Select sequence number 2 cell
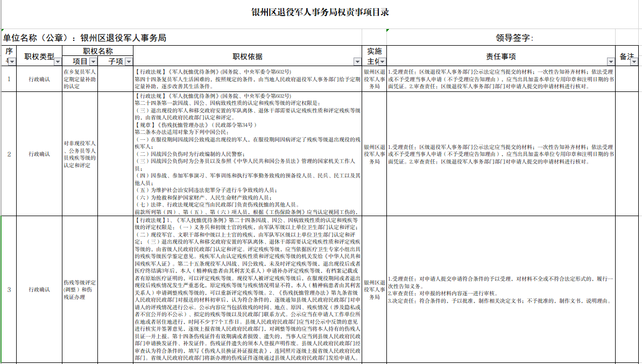Image resolution: width=642 pixels, height=364 pixels. point(9,154)
